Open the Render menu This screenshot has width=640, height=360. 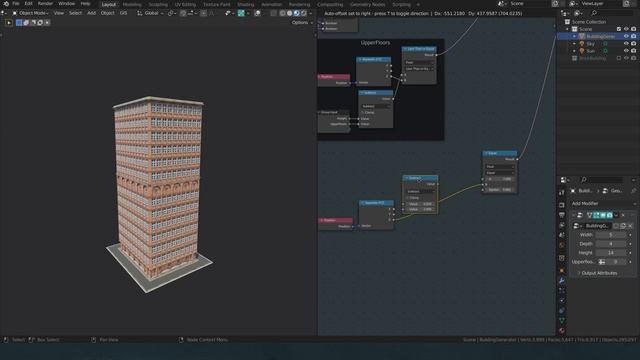(45, 4)
